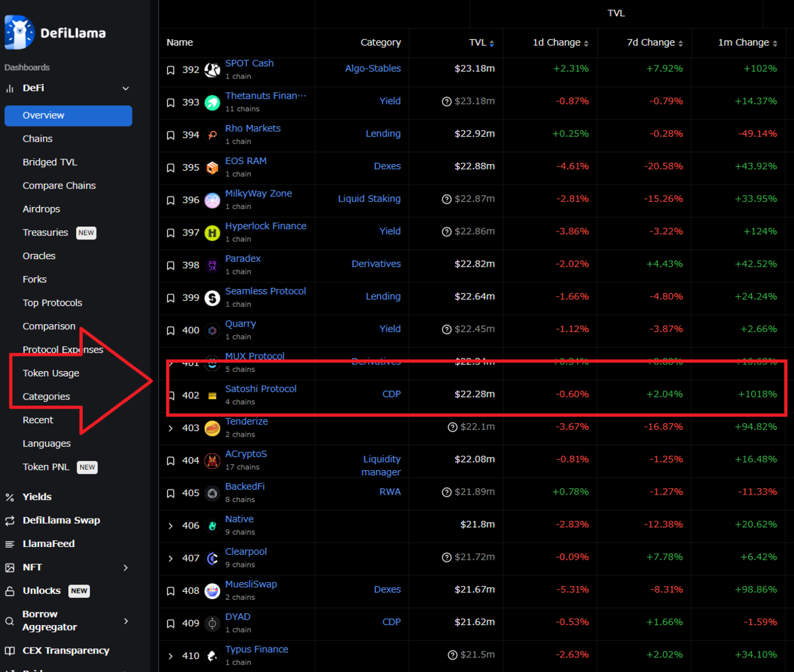Click the EOS RAM logo icon

point(212,167)
